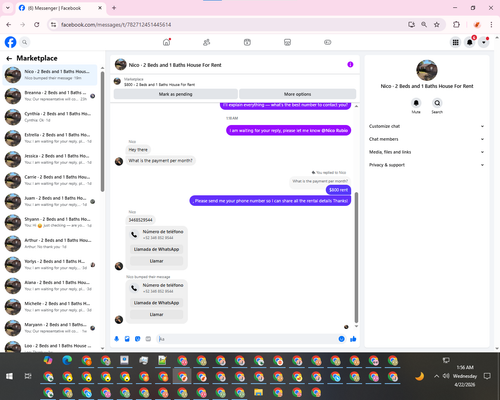Go to the Home feed icon
The height and width of the screenshot is (400, 500).
(x=166, y=42)
